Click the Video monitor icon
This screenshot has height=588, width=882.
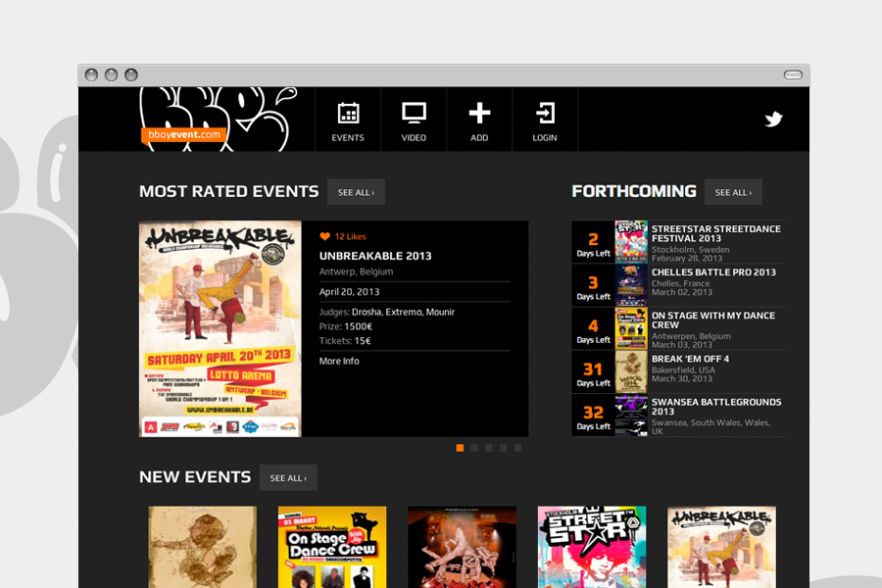(x=414, y=114)
